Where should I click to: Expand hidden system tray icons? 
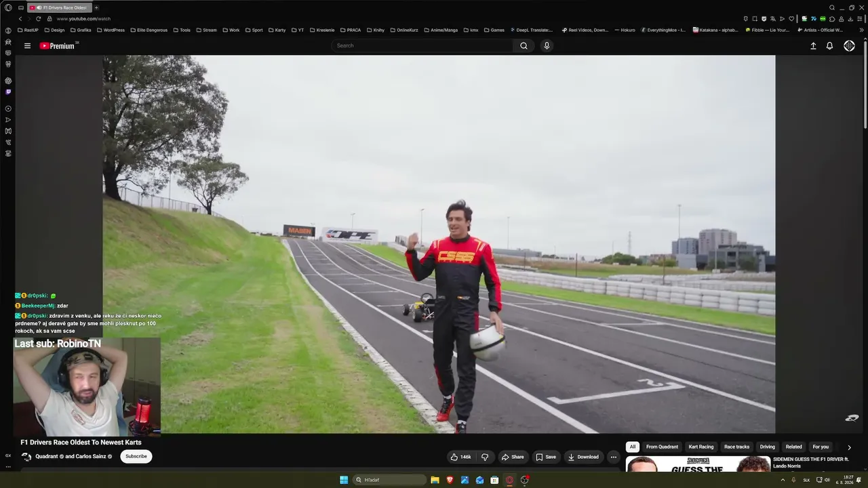783,480
